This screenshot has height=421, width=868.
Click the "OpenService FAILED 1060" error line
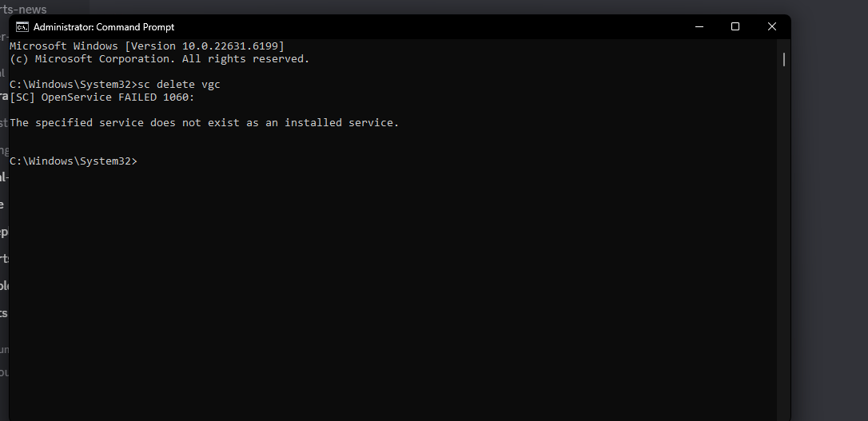coord(102,97)
